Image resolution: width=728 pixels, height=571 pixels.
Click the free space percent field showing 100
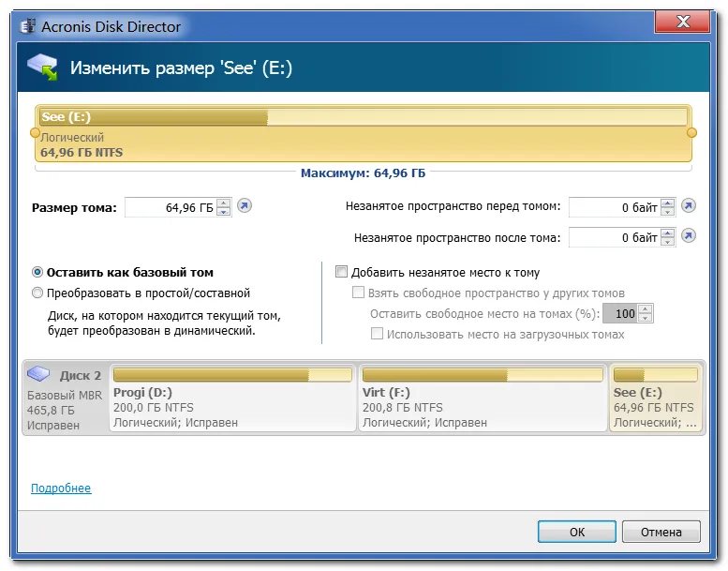621,313
